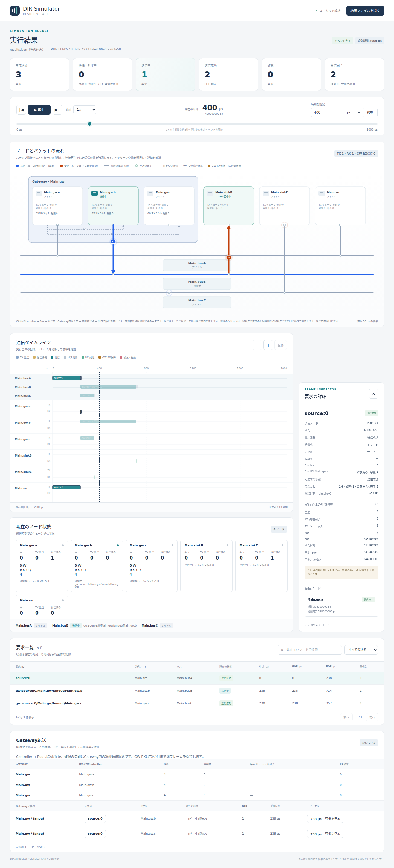
Task: Open the すべての状態 status filter dropdown
Action: (x=361, y=650)
